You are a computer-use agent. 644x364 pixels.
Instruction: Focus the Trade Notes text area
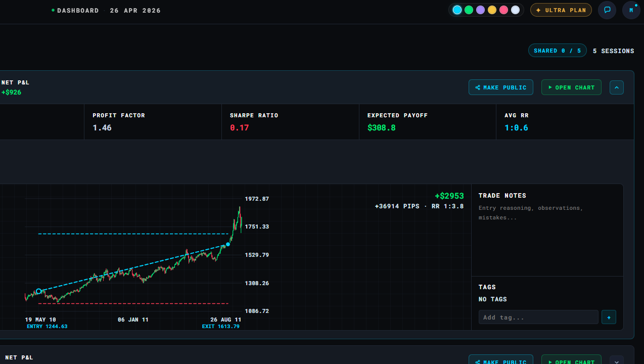(547, 235)
